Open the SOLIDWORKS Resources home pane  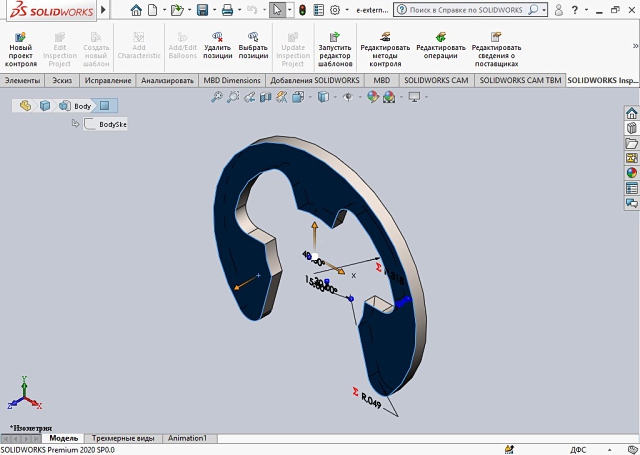631,113
